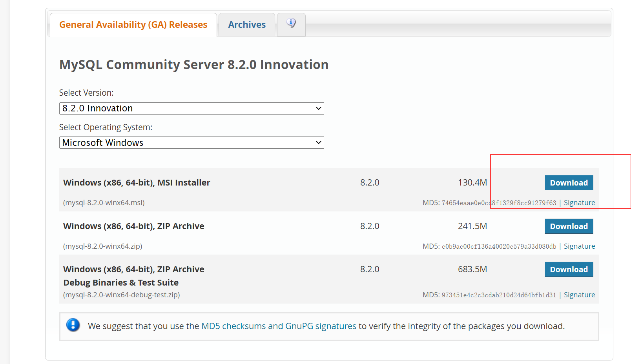The width and height of the screenshot is (631, 364).
Task: Open Signature link for debug-test zip
Action: pos(579,295)
